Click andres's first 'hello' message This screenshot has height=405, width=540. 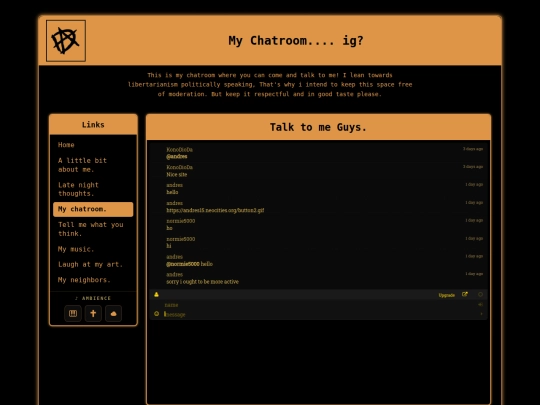172,192
